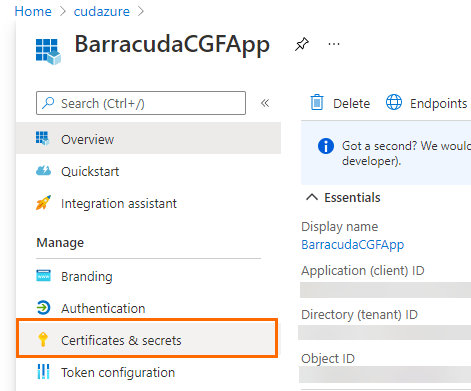Collapse the sidebar with double chevron
This screenshot has width=471, height=391.
tap(265, 103)
